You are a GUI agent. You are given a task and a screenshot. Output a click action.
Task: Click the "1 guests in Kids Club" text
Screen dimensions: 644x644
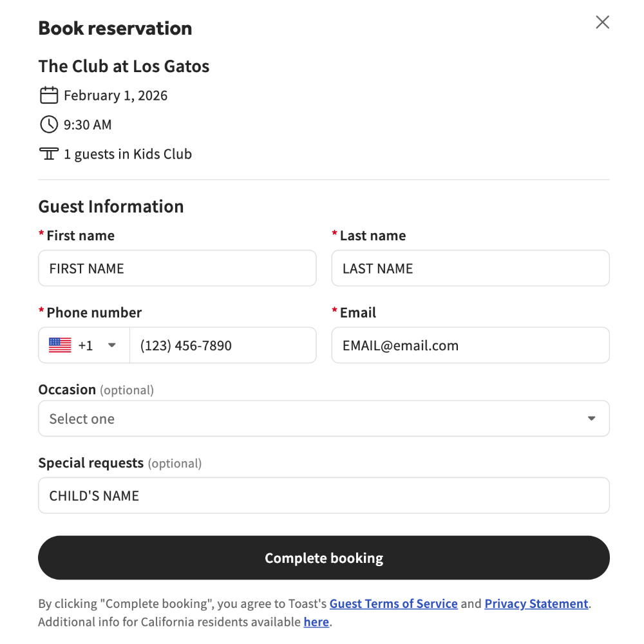tap(128, 155)
